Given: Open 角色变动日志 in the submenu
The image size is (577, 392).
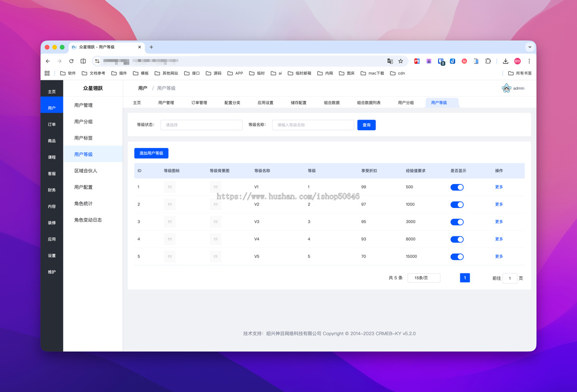Looking at the screenshot, I should (93, 220).
